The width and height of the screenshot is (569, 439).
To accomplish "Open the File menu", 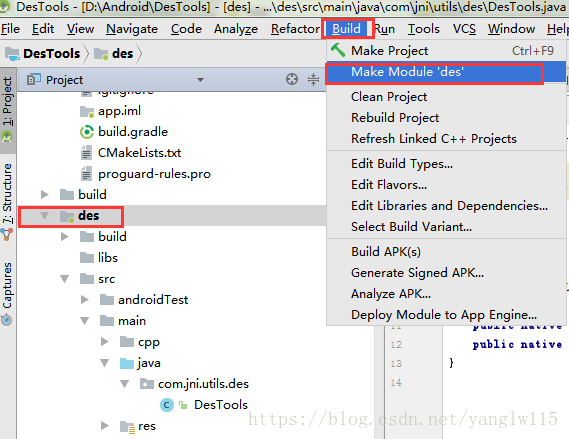I will [10, 29].
